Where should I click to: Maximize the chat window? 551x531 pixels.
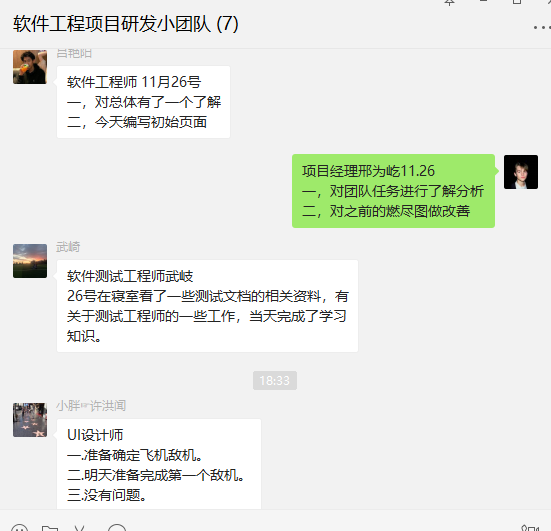click(517, 2)
